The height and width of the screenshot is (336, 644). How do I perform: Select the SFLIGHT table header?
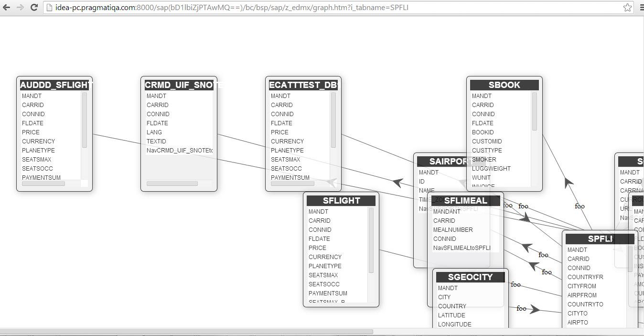coord(341,201)
